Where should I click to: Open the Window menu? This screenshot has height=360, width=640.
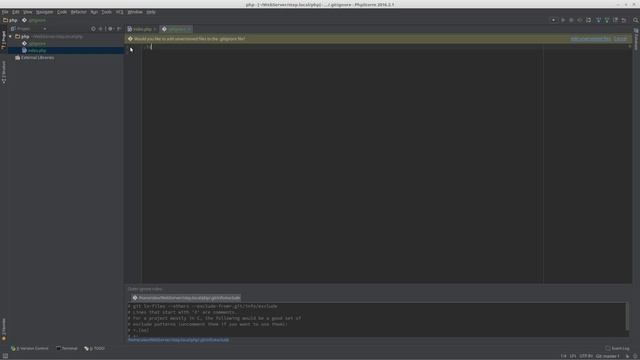[135, 12]
